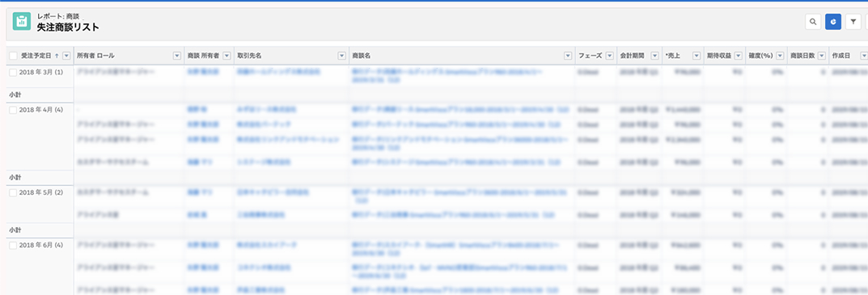Open the 商談日数 column dropdown
The width and height of the screenshot is (868, 295).
822,56
